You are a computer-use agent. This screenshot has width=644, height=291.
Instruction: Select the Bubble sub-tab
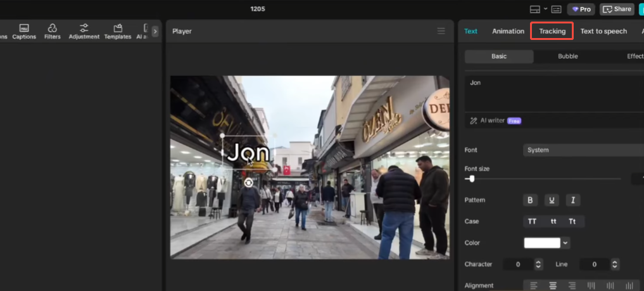568,56
